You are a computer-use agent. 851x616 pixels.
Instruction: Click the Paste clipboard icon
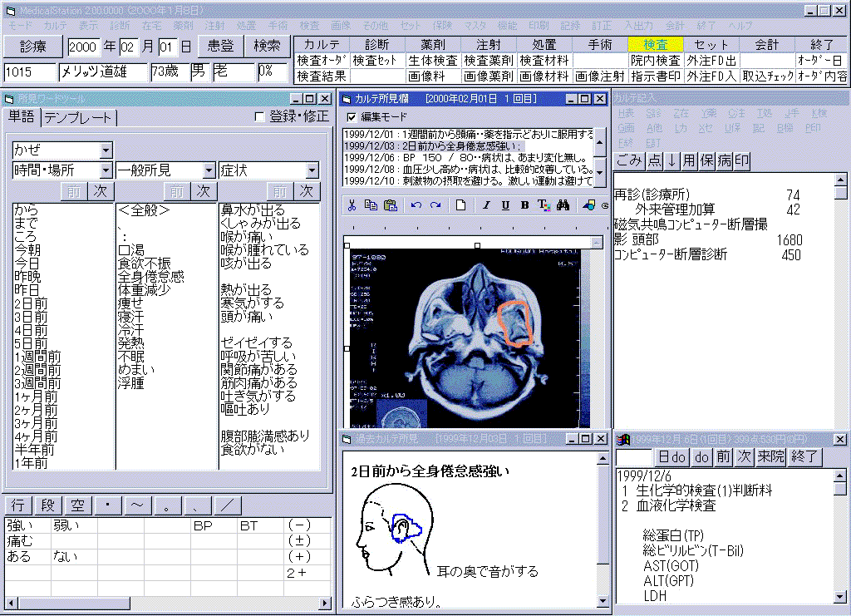390,205
